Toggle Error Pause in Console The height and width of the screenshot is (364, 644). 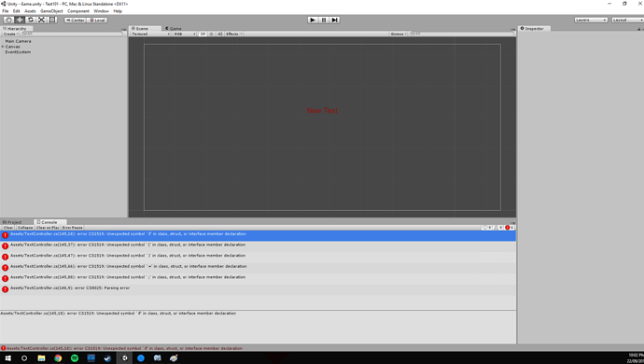(x=72, y=228)
